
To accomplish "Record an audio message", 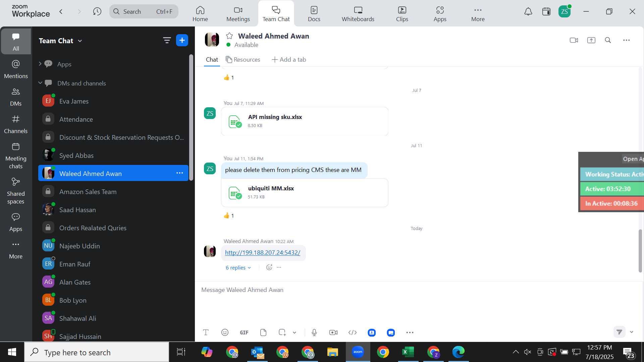I will click(314, 333).
